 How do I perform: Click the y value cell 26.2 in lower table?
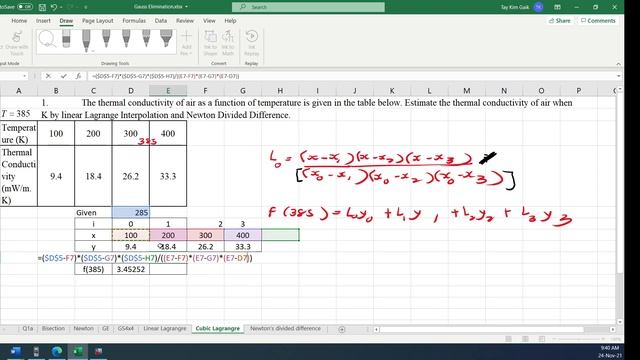click(205, 247)
